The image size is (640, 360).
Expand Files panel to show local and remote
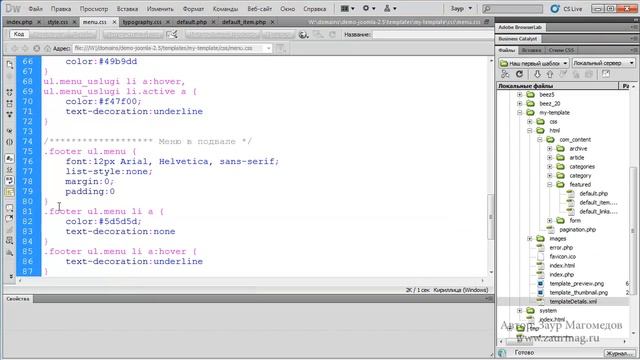[606, 74]
